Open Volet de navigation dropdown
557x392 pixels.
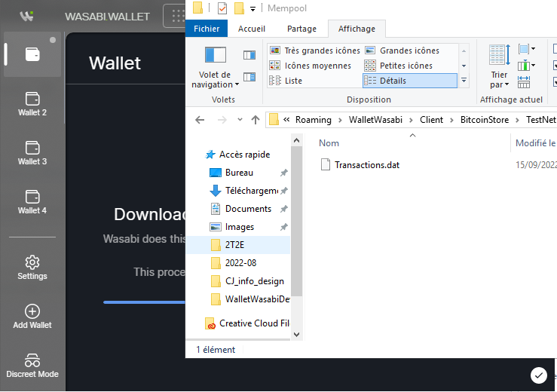[x=215, y=68]
